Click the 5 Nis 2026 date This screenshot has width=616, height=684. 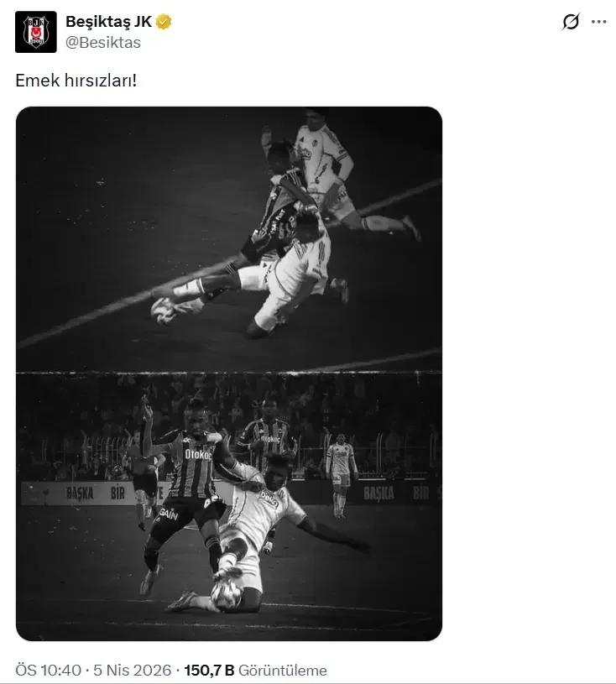click(x=133, y=670)
